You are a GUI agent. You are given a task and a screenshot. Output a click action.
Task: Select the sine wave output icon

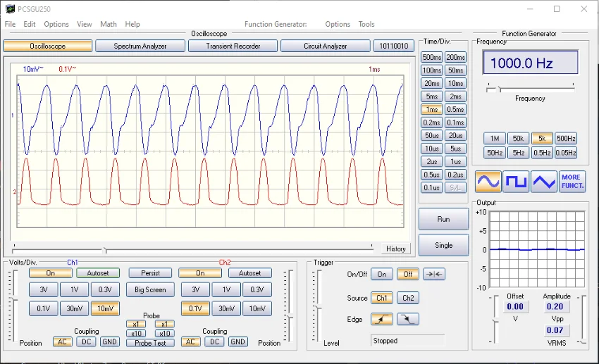tap(488, 182)
